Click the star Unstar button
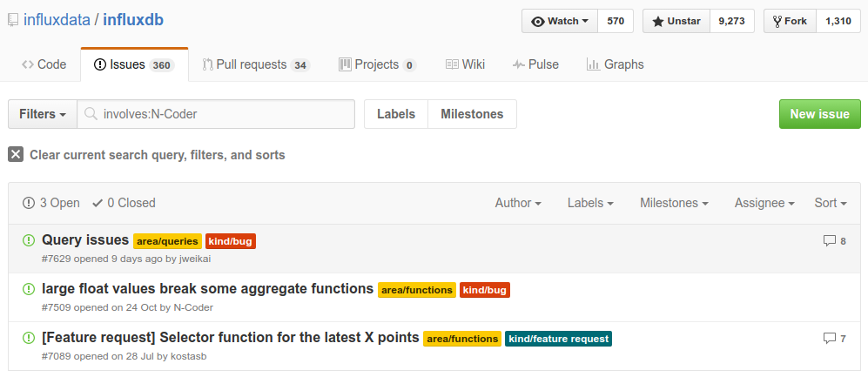 [676, 21]
